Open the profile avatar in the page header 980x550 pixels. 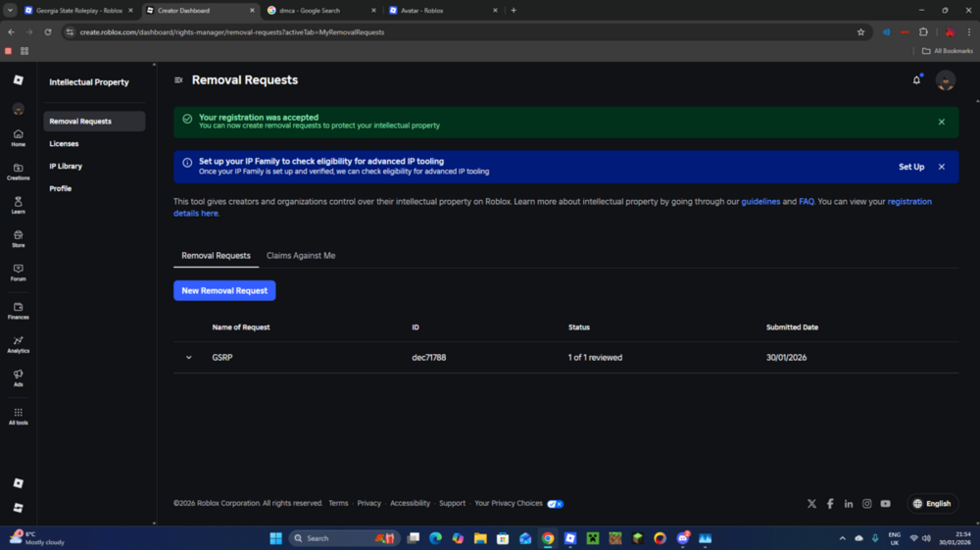(945, 80)
